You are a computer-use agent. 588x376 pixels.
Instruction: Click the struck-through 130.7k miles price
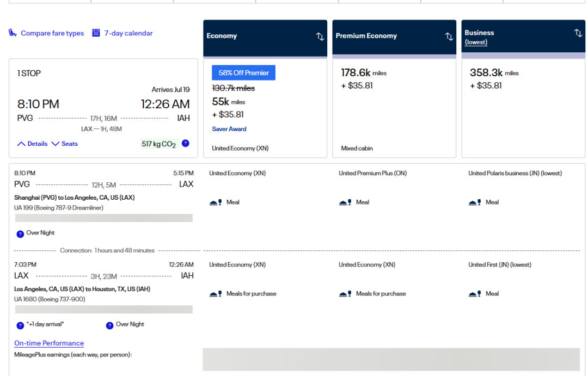coord(233,88)
